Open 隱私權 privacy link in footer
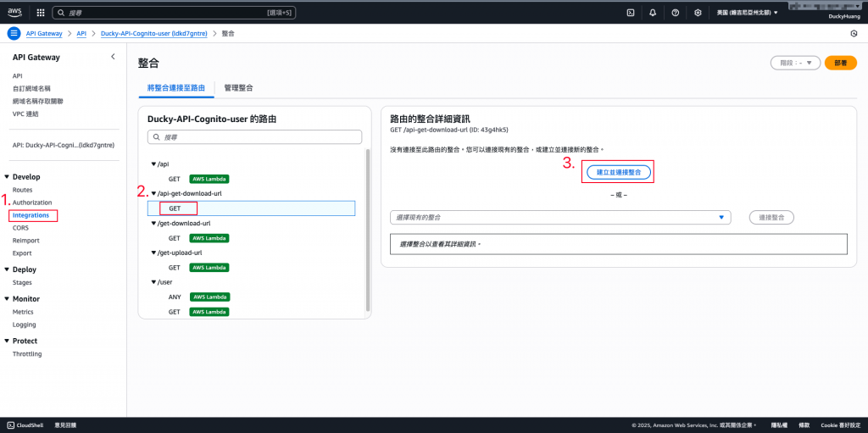This screenshot has height=433, width=868. coord(780,425)
